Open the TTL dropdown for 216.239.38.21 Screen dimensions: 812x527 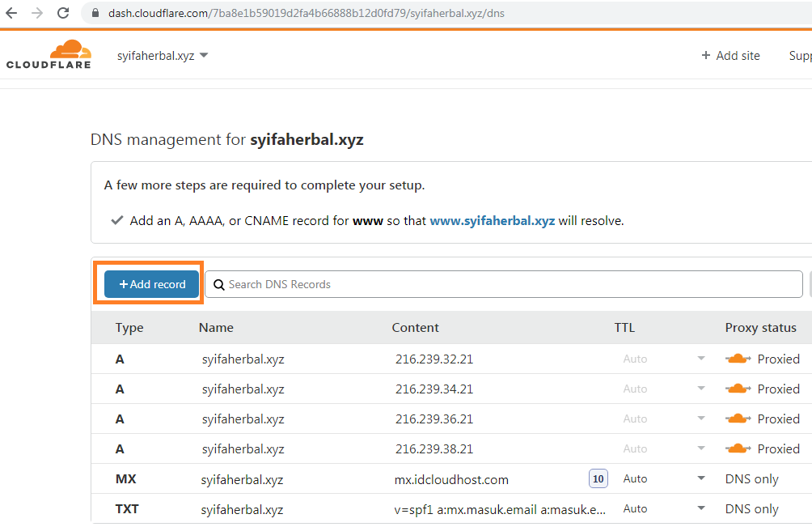pos(701,448)
